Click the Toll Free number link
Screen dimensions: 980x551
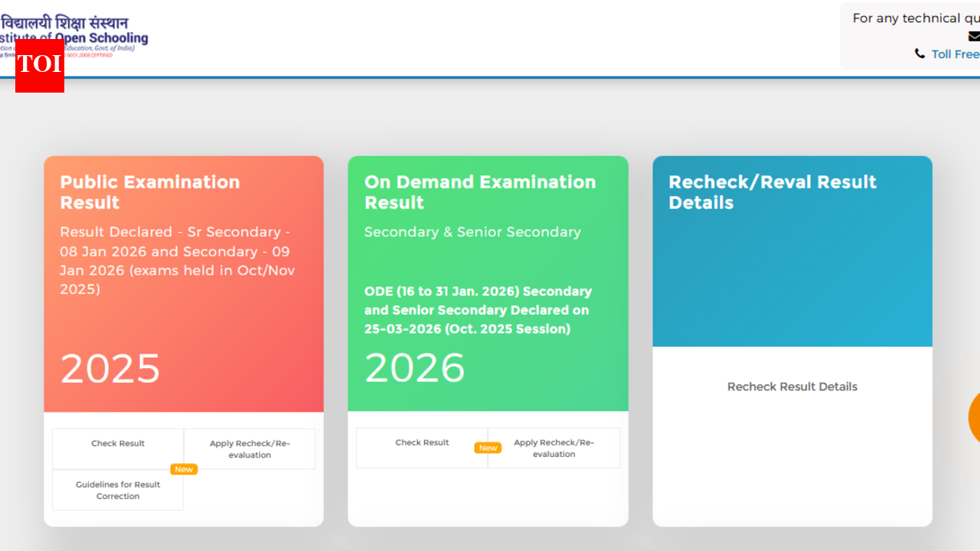click(957, 54)
